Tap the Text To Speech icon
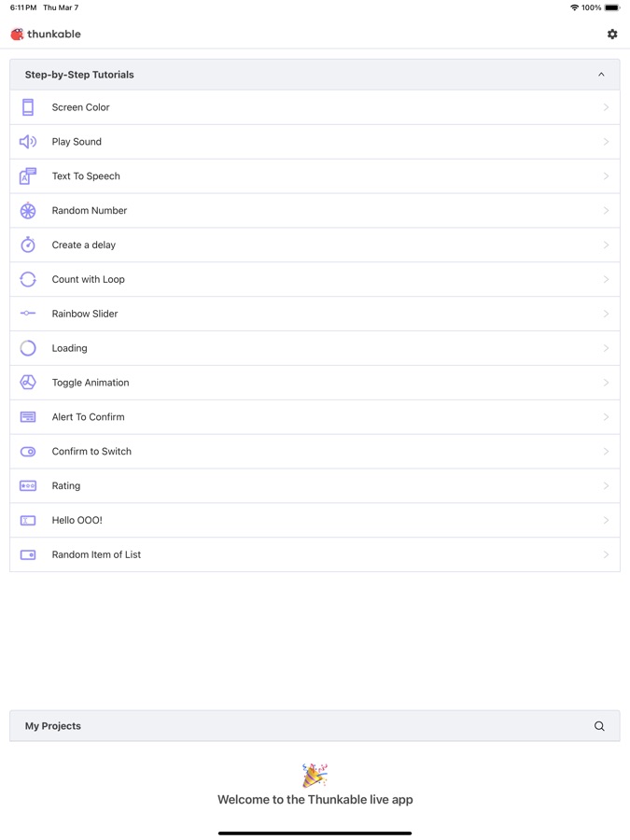Screen dimensions: 630x840 pyautogui.click(x=28, y=176)
